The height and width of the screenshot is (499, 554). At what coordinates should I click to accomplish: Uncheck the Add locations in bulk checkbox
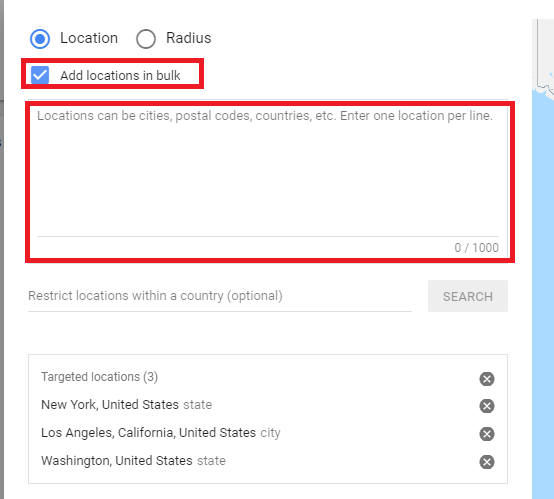click(40, 75)
